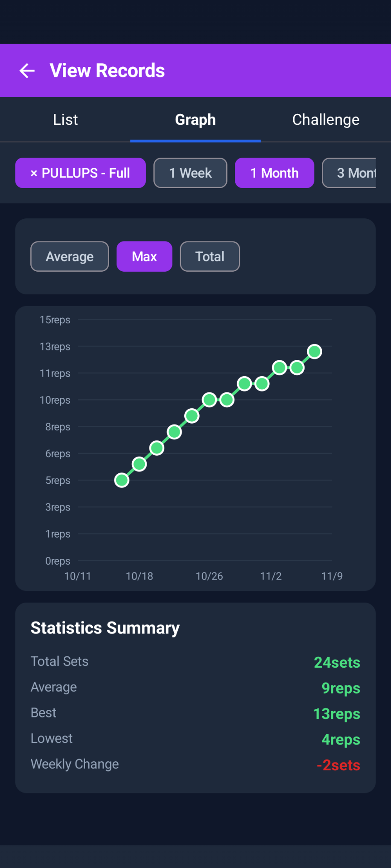391x868 pixels.
Task: Show Max values on graph
Action: pos(144,257)
